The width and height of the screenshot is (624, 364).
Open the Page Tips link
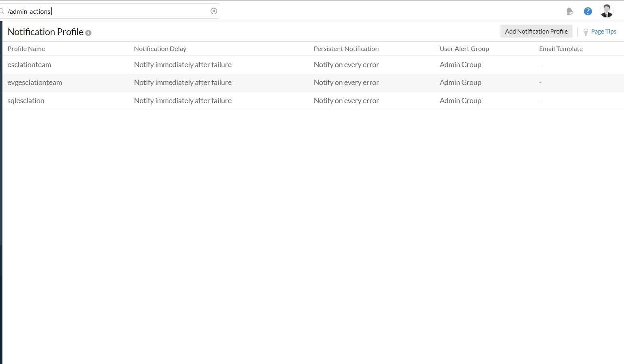(x=603, y=32)
